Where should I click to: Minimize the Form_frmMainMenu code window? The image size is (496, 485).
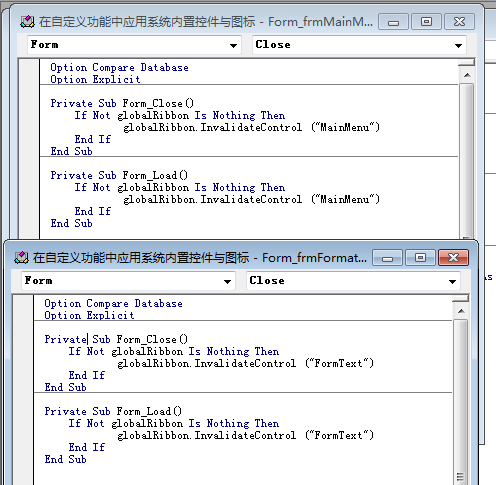pos(393,22)
